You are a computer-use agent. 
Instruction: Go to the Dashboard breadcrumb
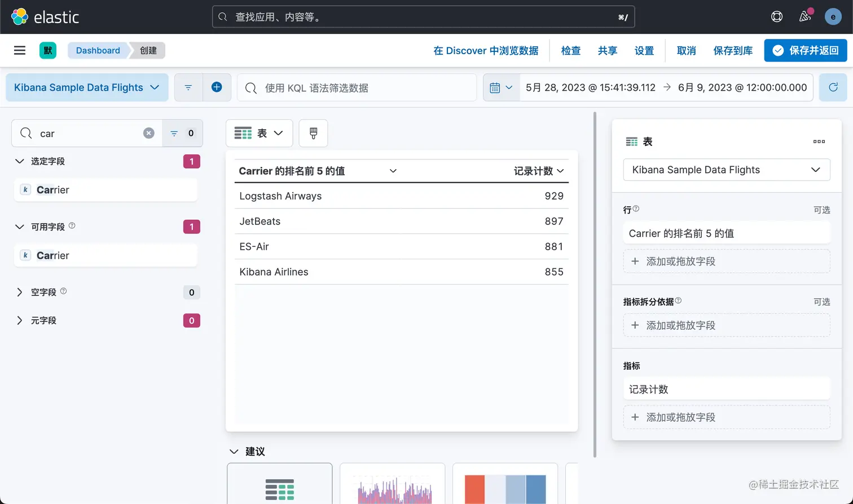[98, 50]
